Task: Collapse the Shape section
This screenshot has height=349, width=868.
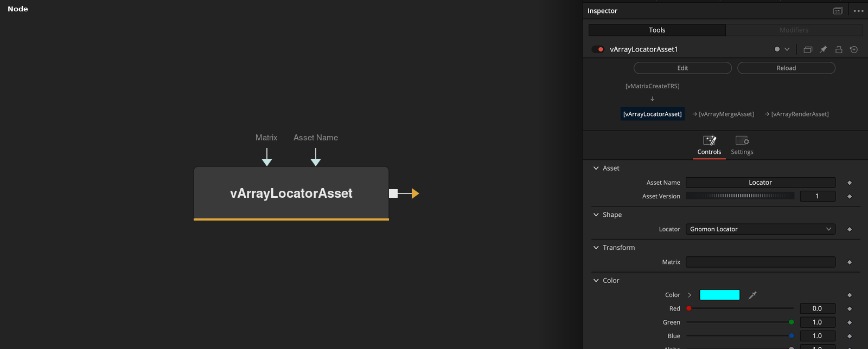Action: coord(596,215)
